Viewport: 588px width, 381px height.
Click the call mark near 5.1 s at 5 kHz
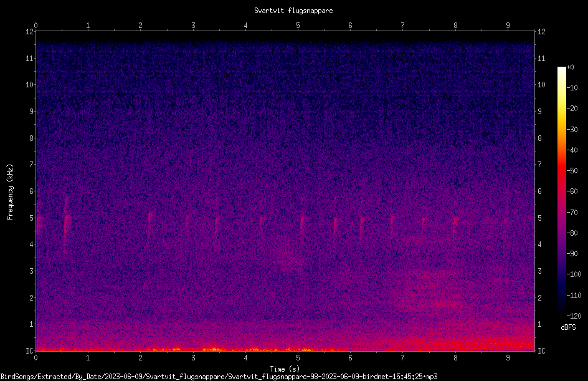[302, 224]
